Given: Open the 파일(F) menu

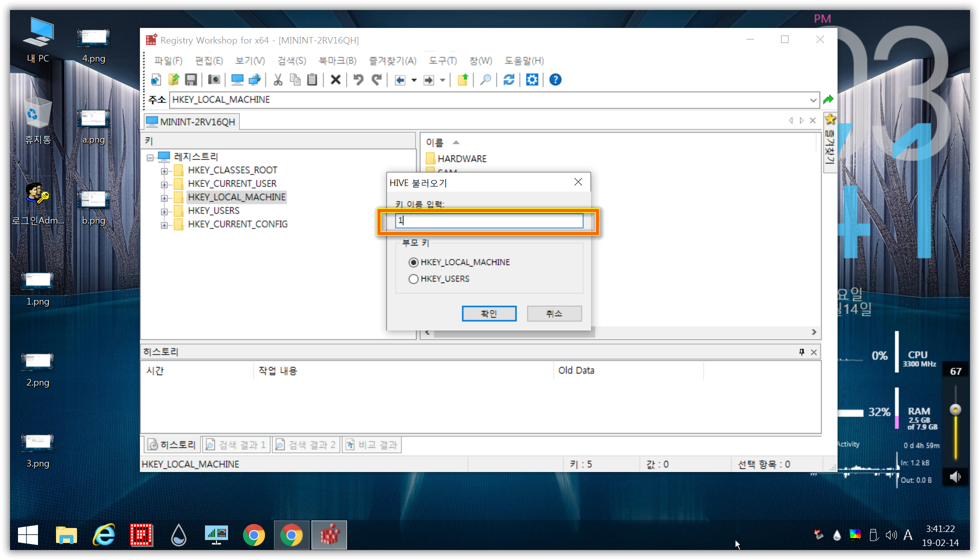Looking at the screenshot, I should click(x=168, y=60).
